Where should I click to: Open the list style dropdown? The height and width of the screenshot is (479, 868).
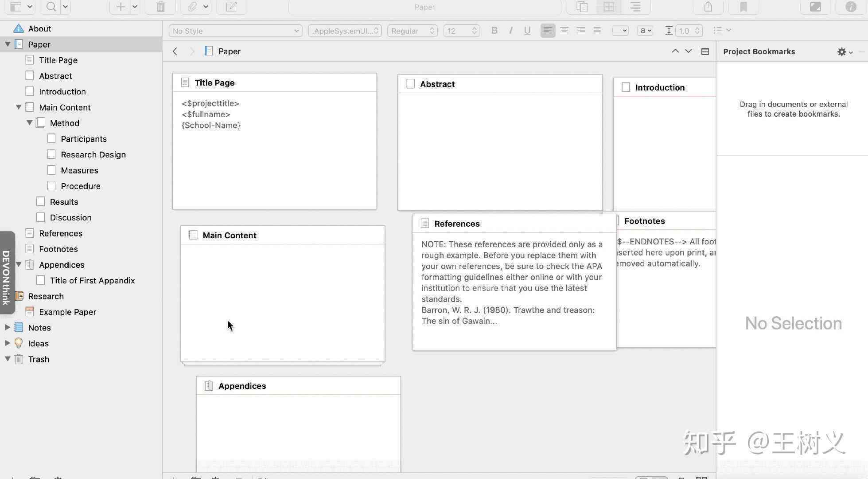tap(722, 30)
